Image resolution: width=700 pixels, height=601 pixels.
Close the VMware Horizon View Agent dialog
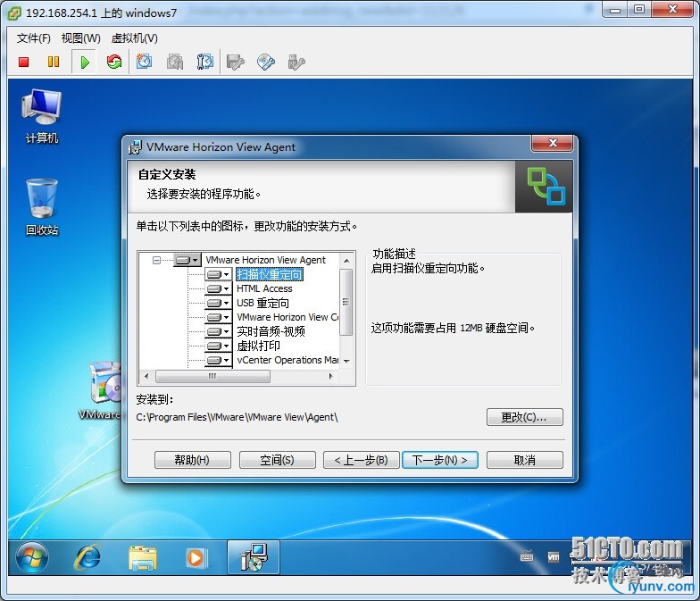point(552,143)
